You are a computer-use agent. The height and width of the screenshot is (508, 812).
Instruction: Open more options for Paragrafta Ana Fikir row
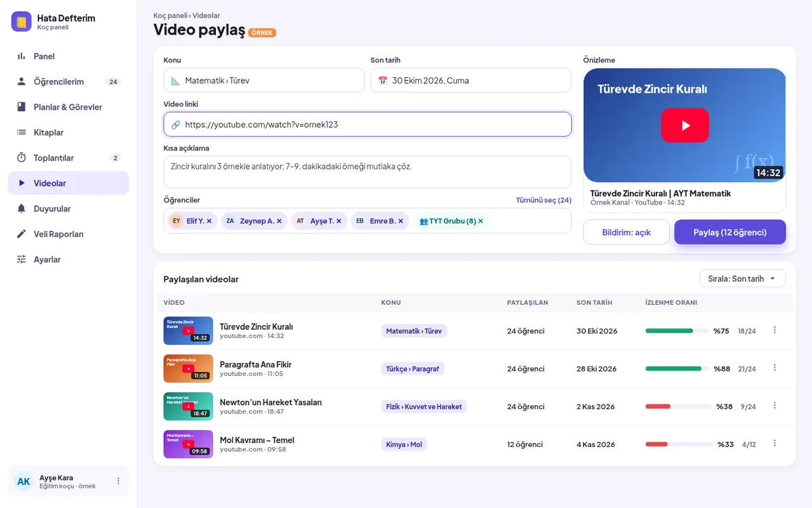coord(775,368)
